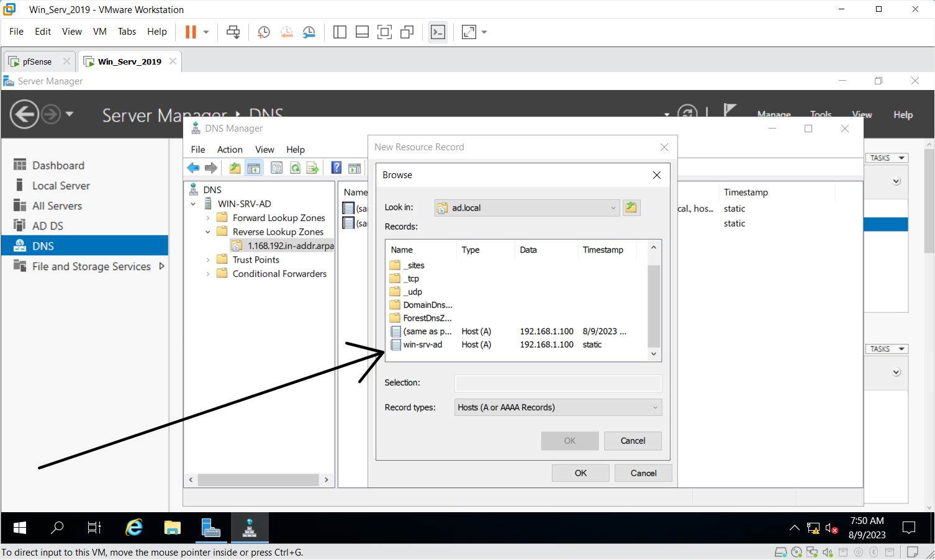Open the upper TASKS dropdown
This screenshot has width=935, height=560.
click(887, 158)
